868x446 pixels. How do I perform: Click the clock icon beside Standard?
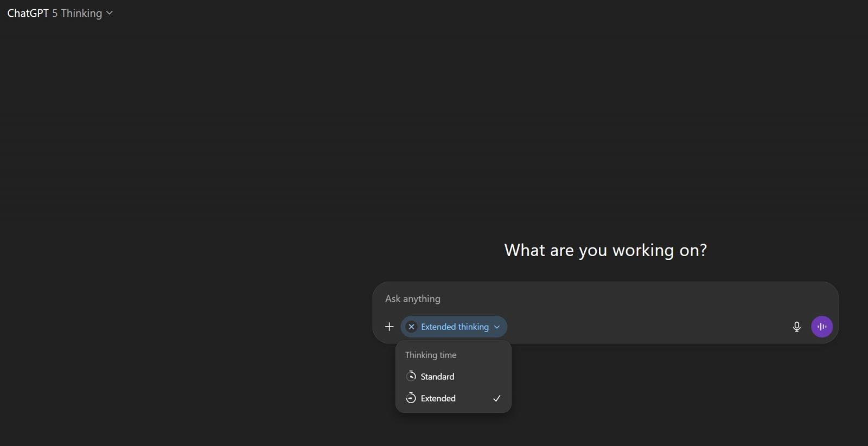411,377
